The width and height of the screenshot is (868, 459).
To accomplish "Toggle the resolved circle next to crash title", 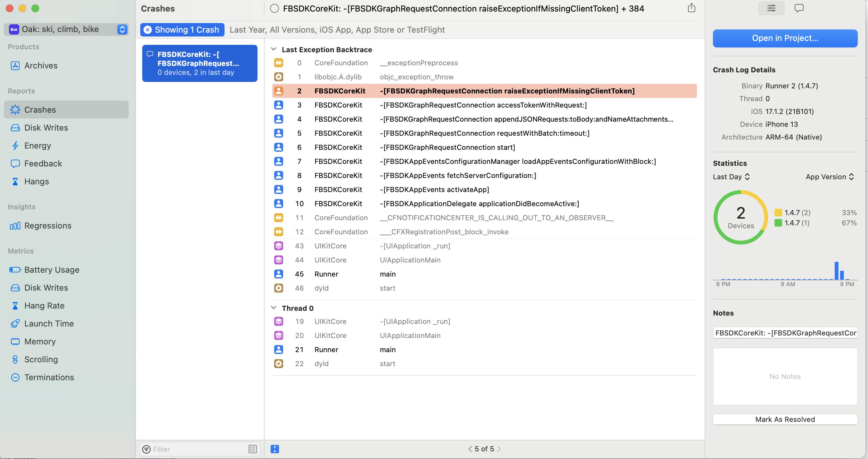I will pyautogui.click(x=274, y=8).
